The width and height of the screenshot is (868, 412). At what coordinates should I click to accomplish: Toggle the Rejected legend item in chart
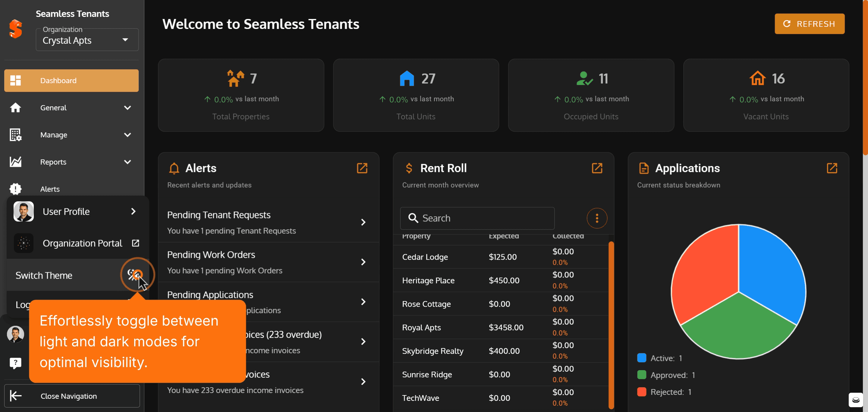click(x=664, y=392)
